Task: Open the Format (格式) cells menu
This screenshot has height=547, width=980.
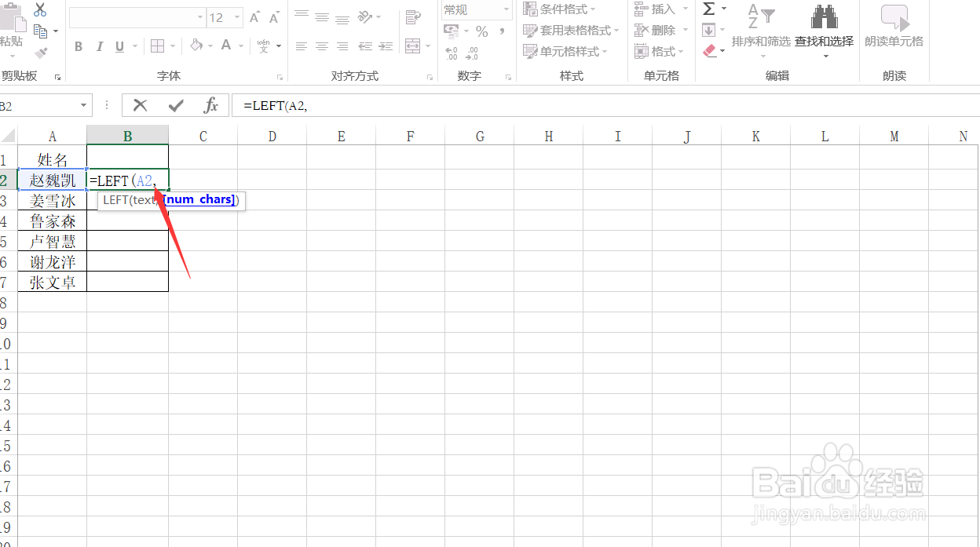Action: coord(658,51)
